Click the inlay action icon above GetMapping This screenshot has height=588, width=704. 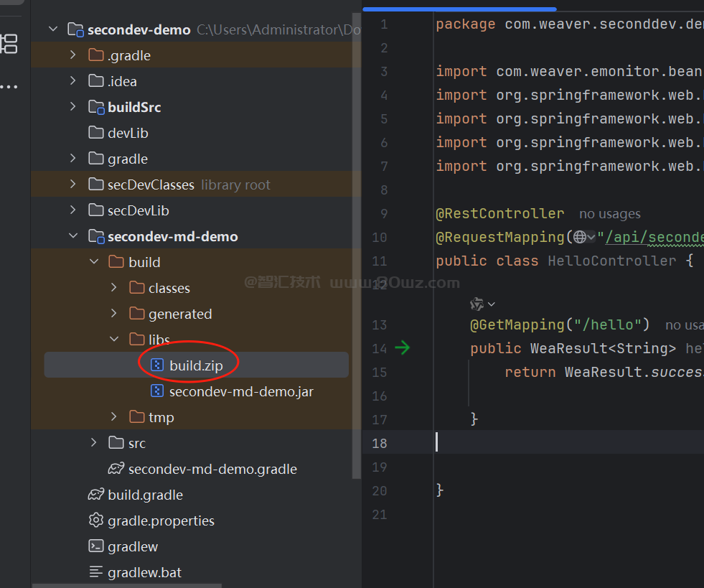point(477,304)
